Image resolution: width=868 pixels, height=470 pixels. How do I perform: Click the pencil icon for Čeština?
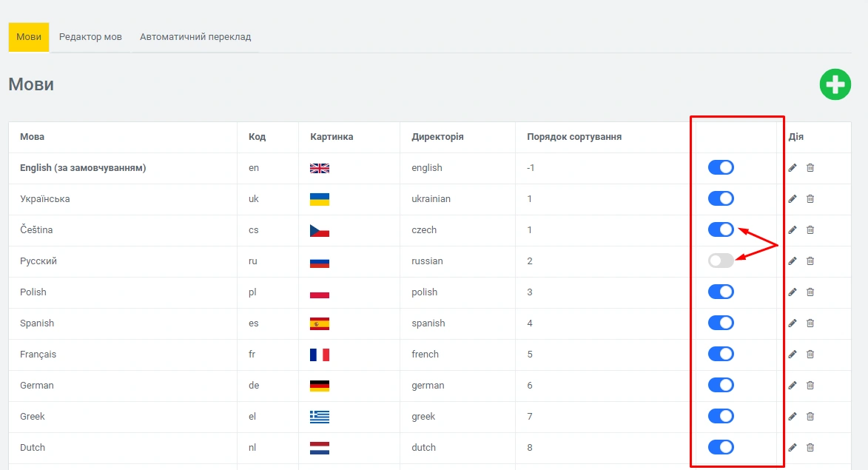coord(793,230)
